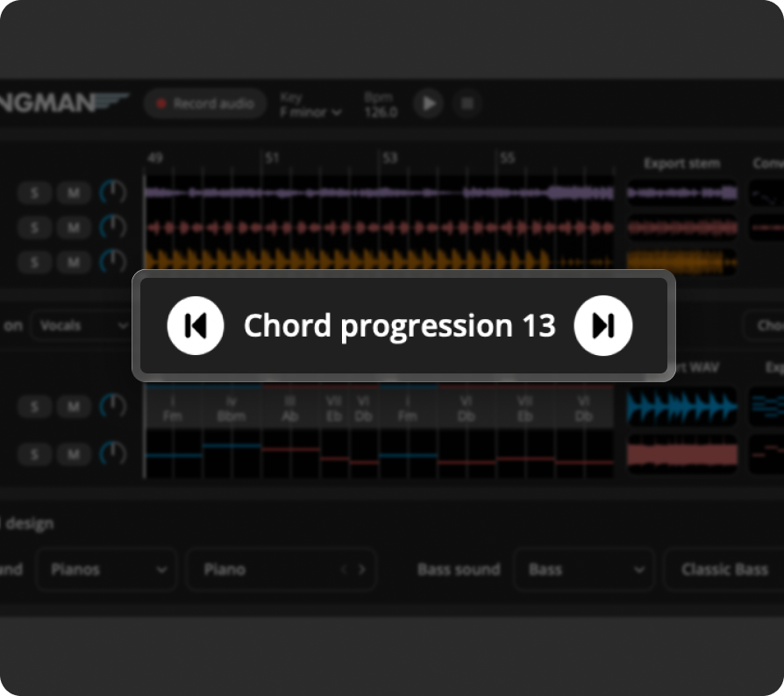Mute the orange waveform track
The image size is (784, 696).
coord(74,262)
